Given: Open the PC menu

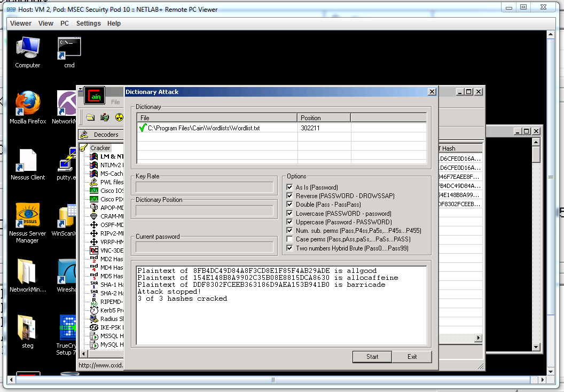Looking at the screenshot, I should click(65, 23).
